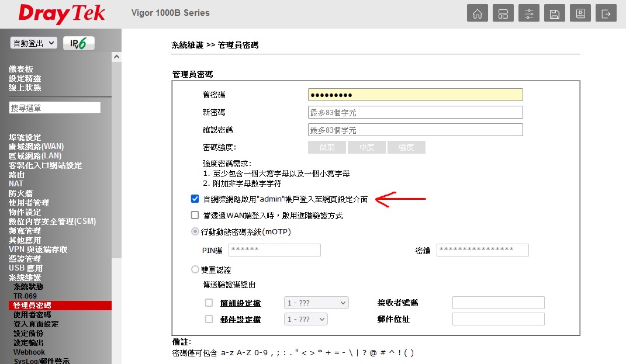Go to 設定備份 page

click(28, 334)
